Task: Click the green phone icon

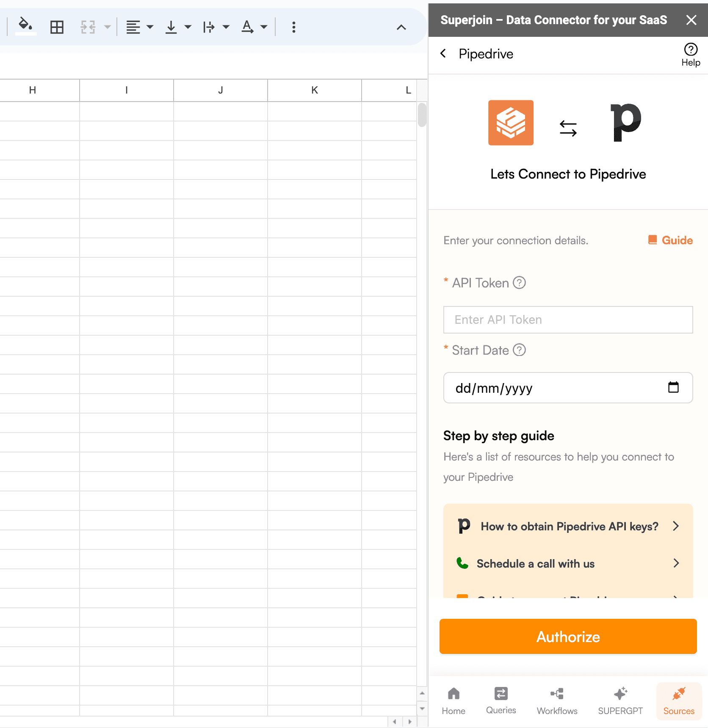Action: (x=462, y=563)
